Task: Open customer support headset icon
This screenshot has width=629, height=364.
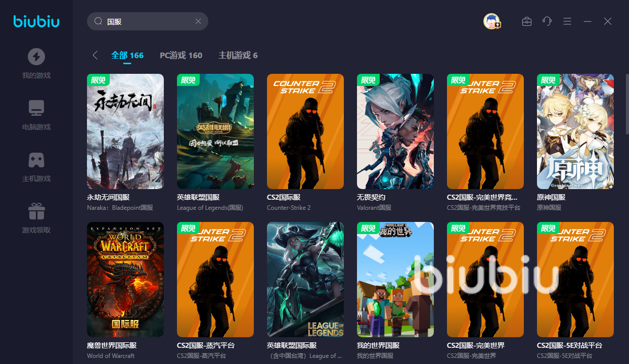Action: tap(547, 21)
